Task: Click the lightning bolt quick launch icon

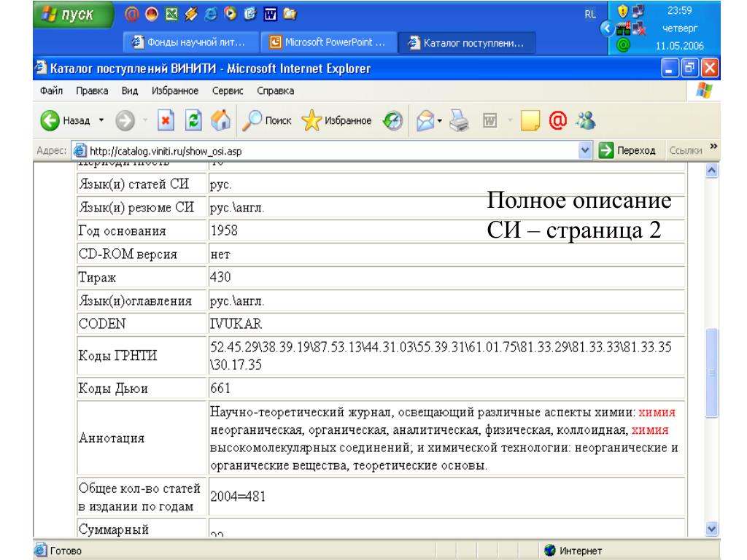Action: coord(190,15)
